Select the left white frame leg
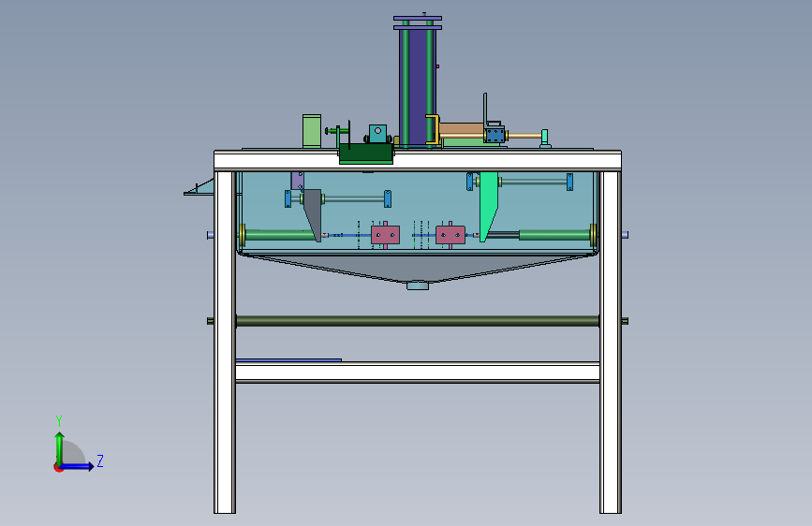 coord(225,343)
